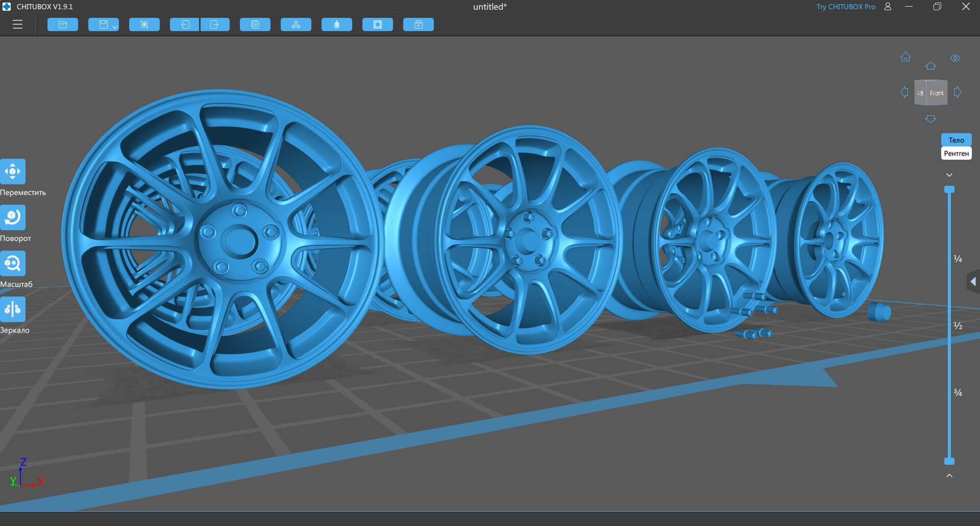Viewport: 980px width, 526px height.
Task: Select the largest wheel rim model
Action: click(222, 239)
